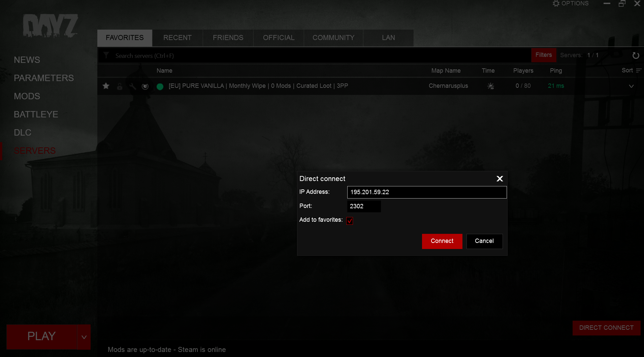Click the 0 / 80 players value
The image size is (644, 357).
tap(523, 86)
